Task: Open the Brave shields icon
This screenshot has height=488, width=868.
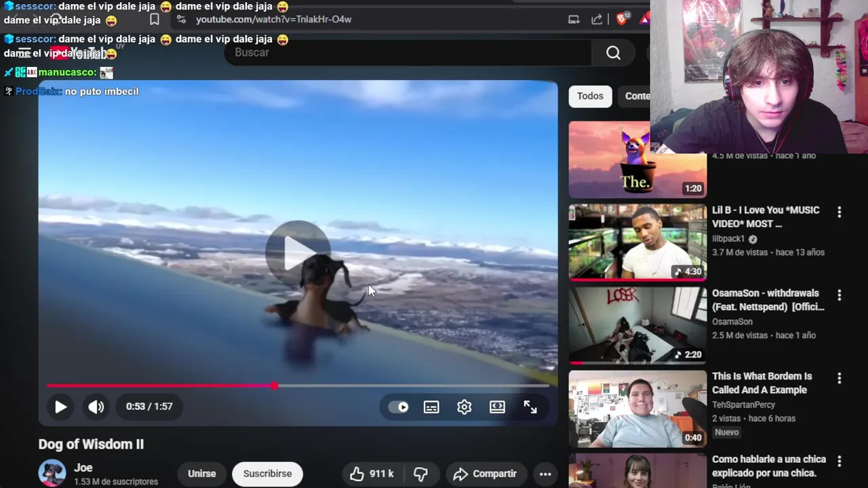Action: pyautogui.click(x=622, y=19)
